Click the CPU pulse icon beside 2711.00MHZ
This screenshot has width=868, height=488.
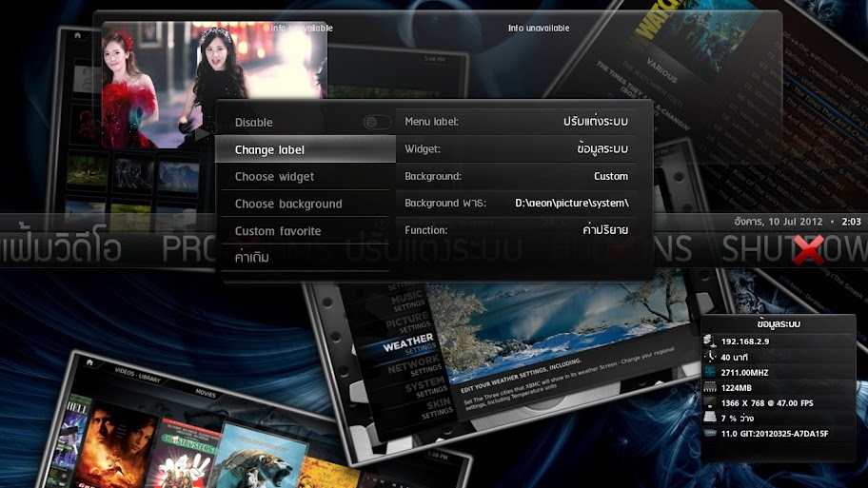[x=710, y=372]
